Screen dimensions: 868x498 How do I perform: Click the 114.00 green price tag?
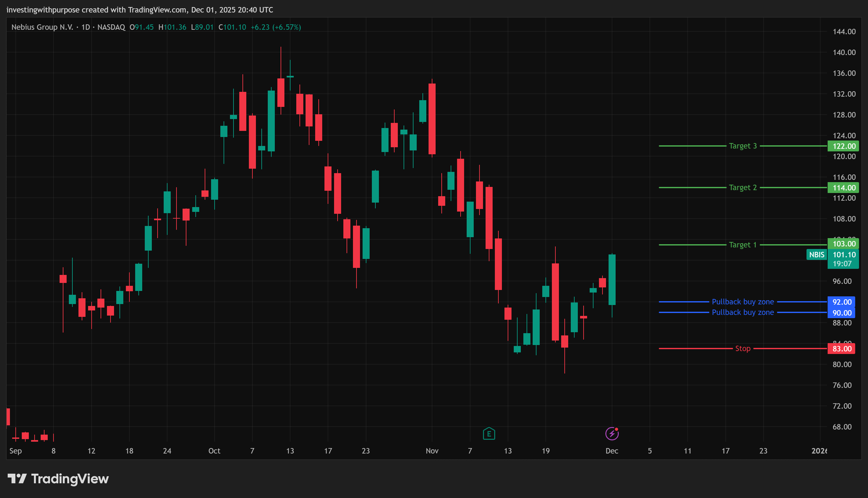843,188
